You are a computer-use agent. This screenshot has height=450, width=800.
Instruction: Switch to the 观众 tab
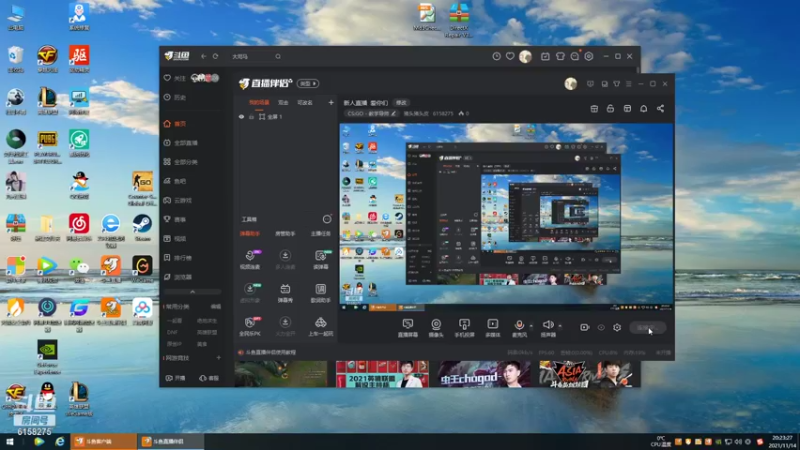click(x=283, y=103)
